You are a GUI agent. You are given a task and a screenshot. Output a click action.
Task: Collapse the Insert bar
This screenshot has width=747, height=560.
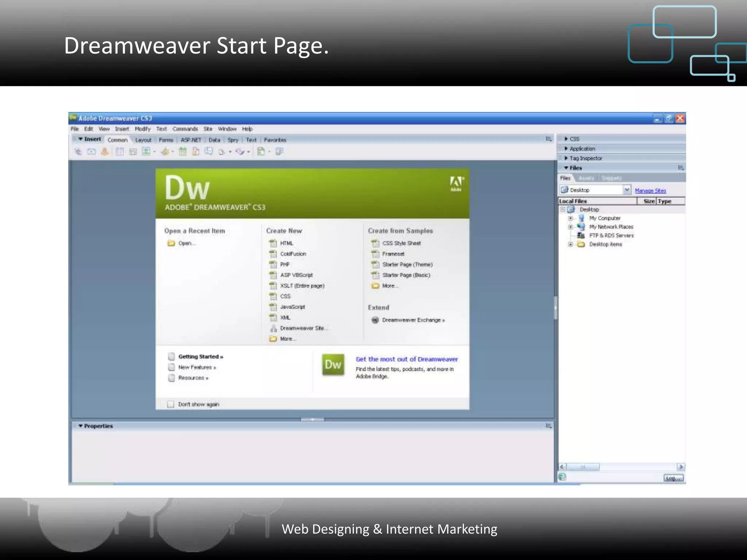tap(81, 139)
